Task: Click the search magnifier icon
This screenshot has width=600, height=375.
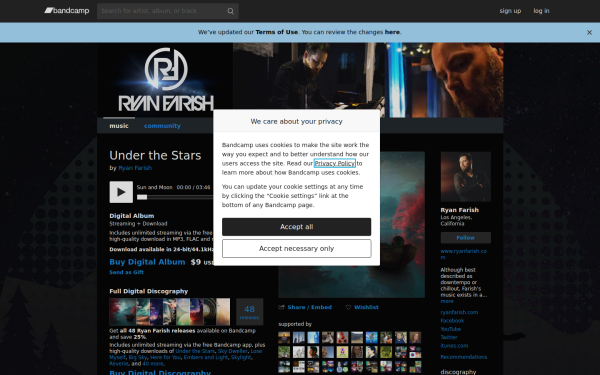Action: click(230, 11)
